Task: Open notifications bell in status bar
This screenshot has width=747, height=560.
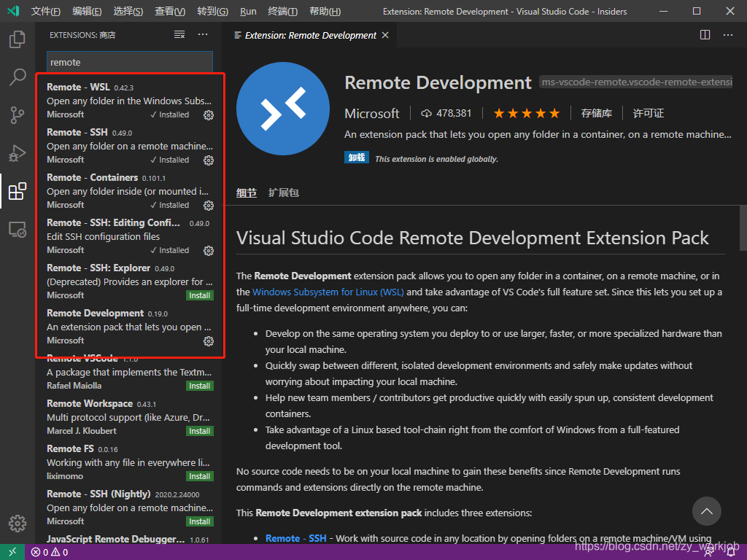Action: [x=731, y=553]
